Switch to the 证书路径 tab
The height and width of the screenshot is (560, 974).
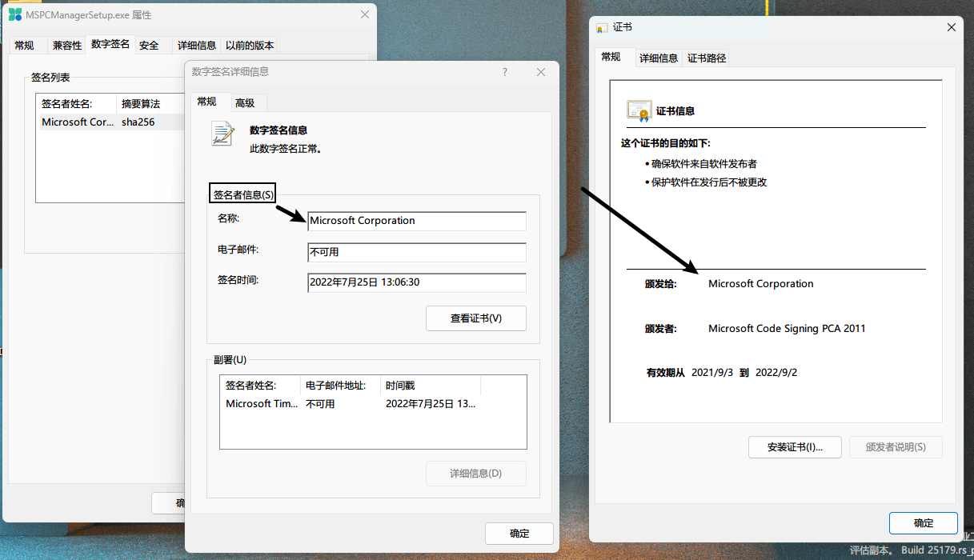click(707, 58)
